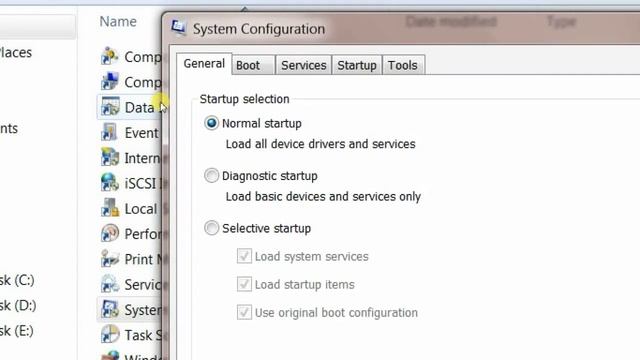Select Diagnostic startup radio button
The width and height of the screenshot is (640, 360).
point(211,176)
